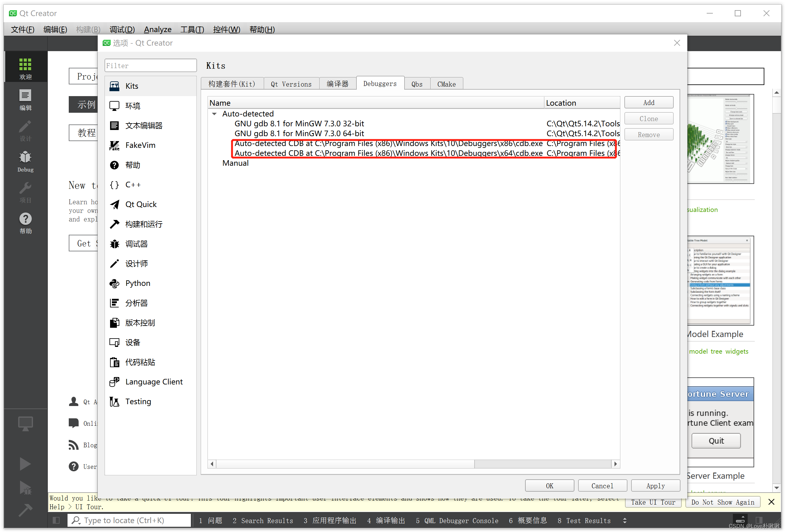
Task: Toggle left sidebar visibility in status bar
Action: (56, 520)
